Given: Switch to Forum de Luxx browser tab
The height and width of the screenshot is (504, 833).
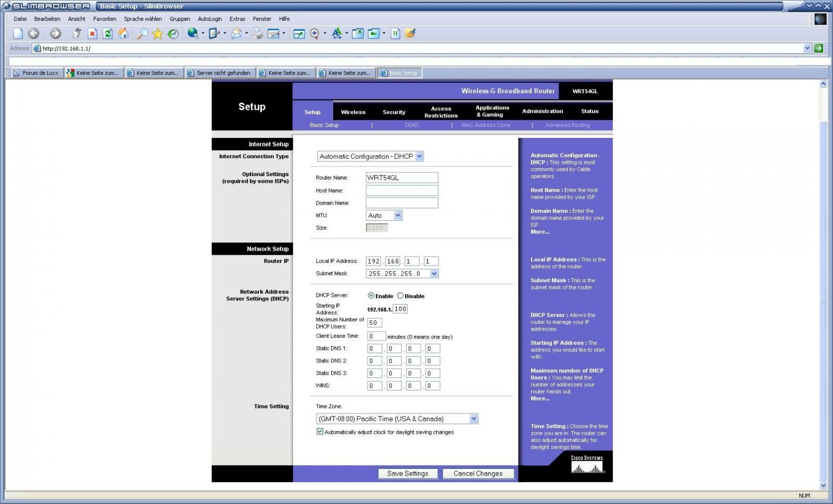Looking at the screenshot, I should 37,73.
